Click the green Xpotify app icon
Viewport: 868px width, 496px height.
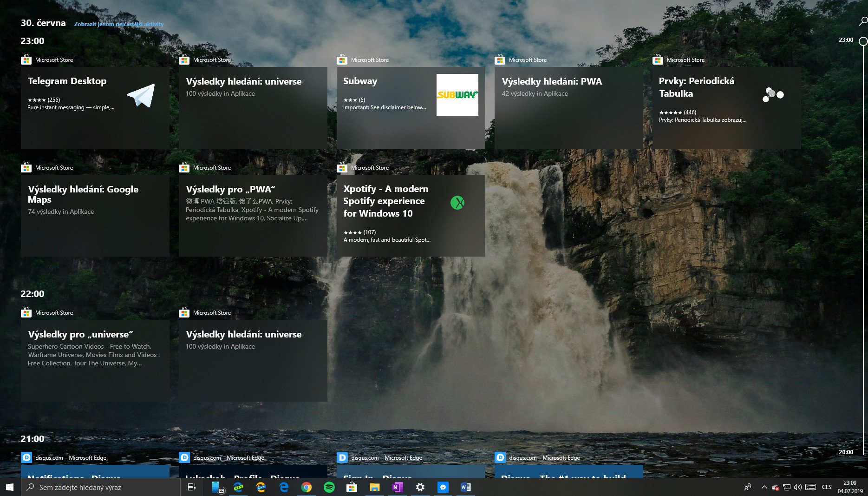(x=457, y=203)
